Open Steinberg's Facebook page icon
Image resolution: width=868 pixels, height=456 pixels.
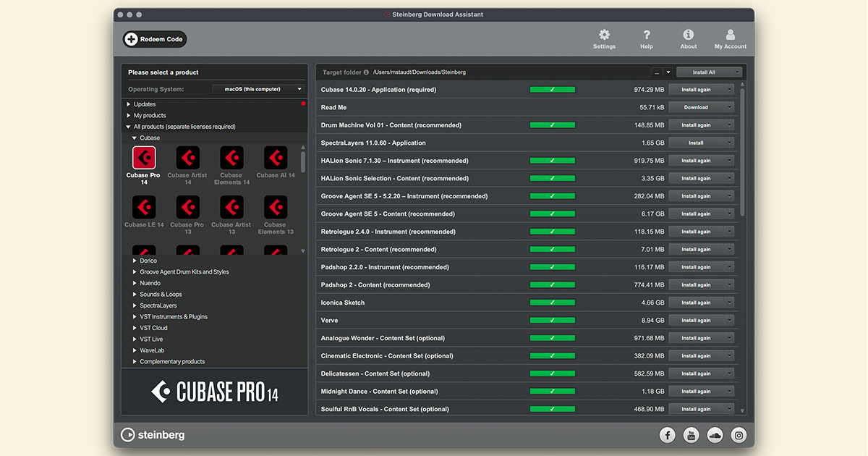668,435
